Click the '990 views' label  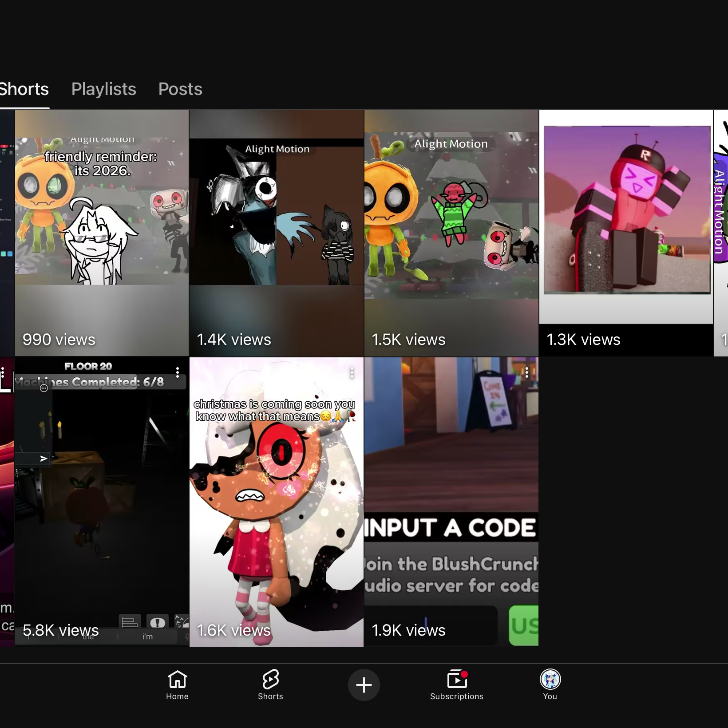click(x=59, y=340)
